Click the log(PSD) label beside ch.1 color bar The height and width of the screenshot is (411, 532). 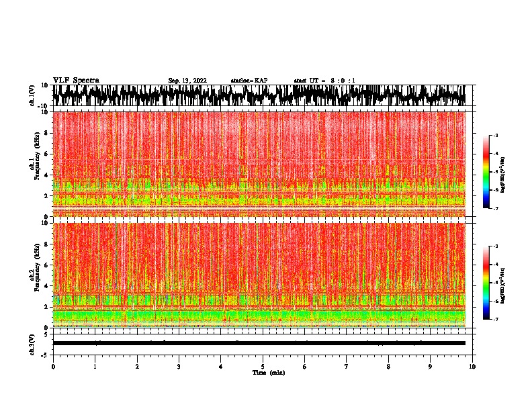(502, 175)
